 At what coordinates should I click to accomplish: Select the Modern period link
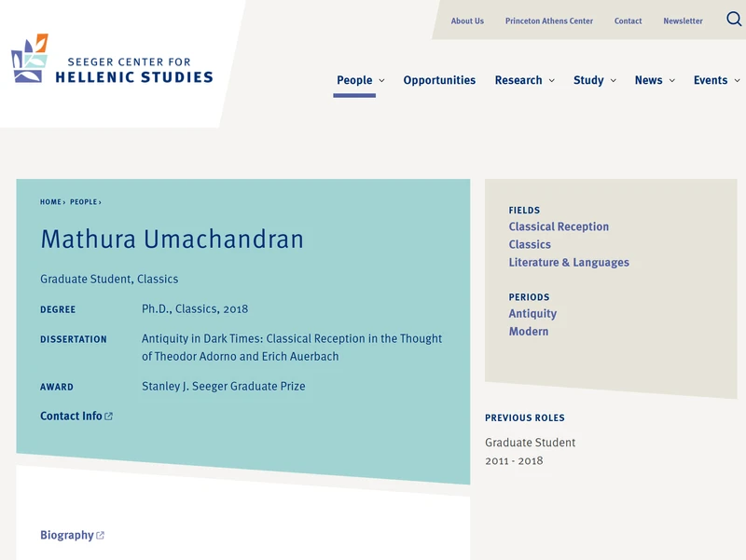pos(529,332)
